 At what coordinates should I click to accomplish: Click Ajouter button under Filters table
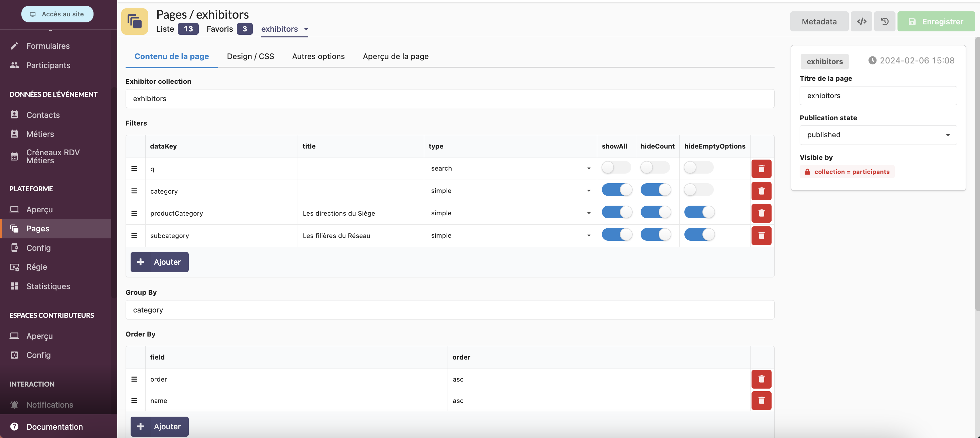pos(159,262)
